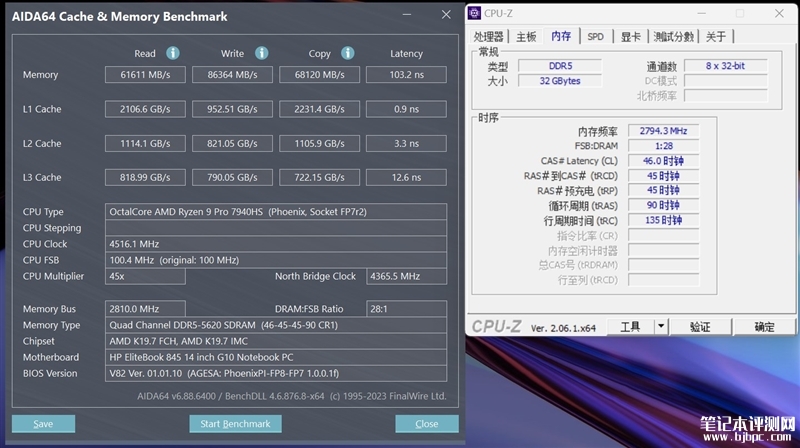The width and height of the screenshot is (800, 448).
Task: Click the Write info icon
Action: click(262, 53)
